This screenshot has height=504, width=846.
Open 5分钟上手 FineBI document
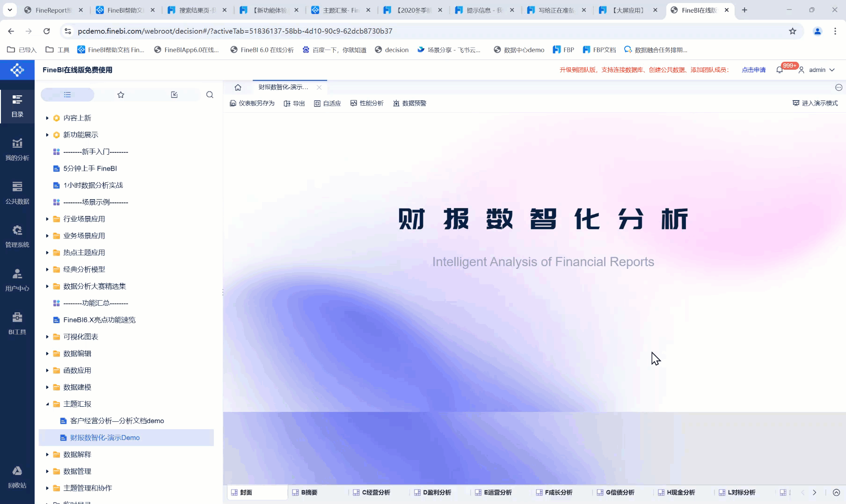[90, 169]
